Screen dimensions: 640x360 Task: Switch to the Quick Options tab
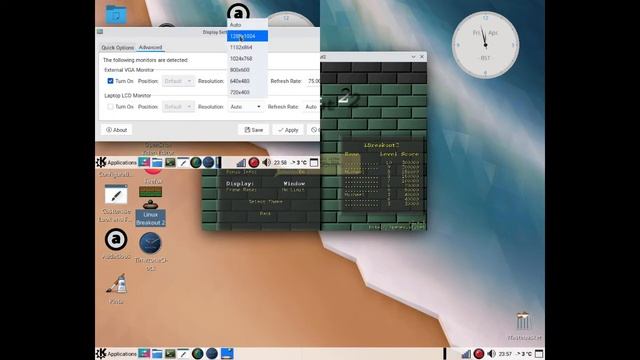tap(118, 47)
